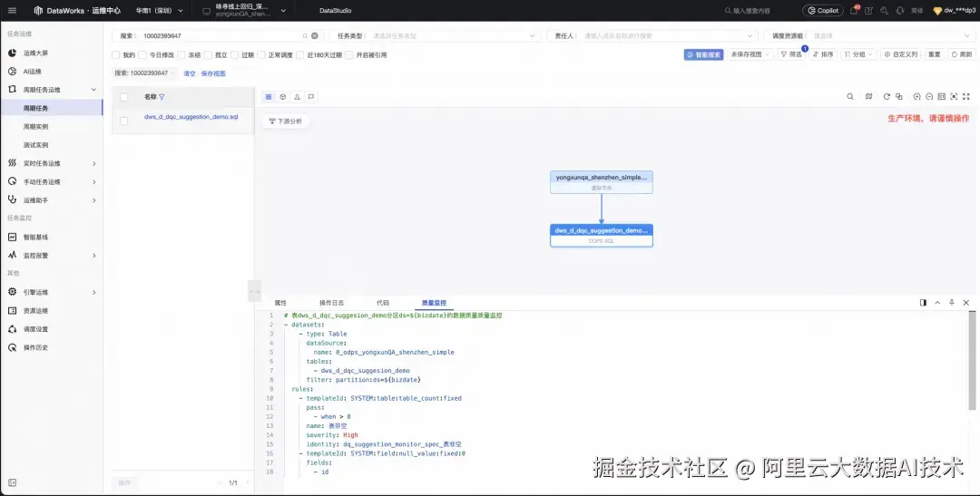Switch to the 代码 tab

click(x=383, y=302)
